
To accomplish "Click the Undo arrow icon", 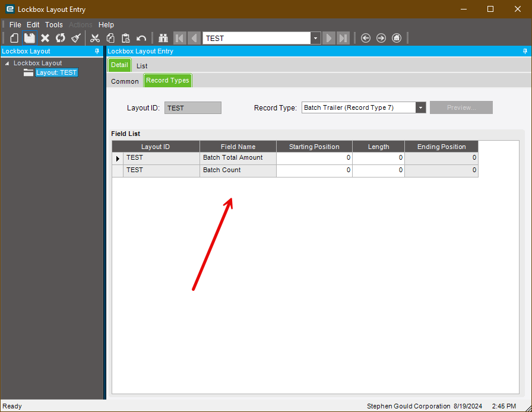I will point(141,38).
